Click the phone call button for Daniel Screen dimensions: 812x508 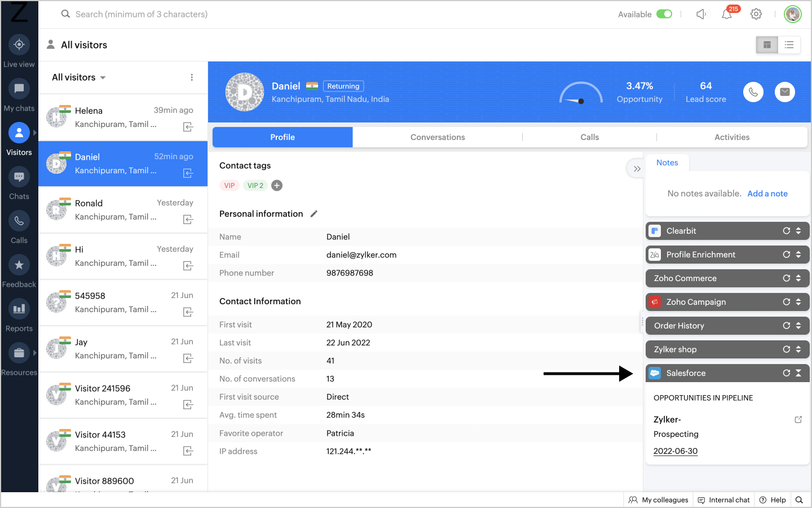(x=753, y=92)
